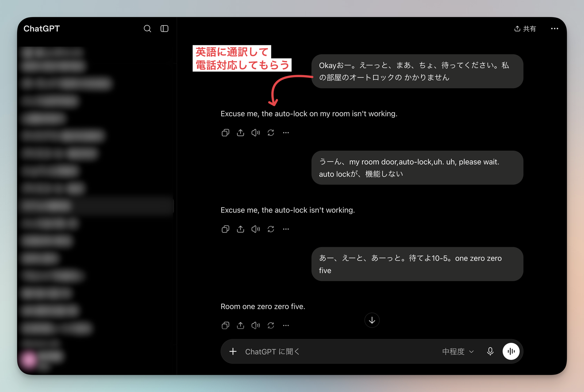
Task: Click the user message starting with "Okayおー"
Action: [x=417, y=71]
